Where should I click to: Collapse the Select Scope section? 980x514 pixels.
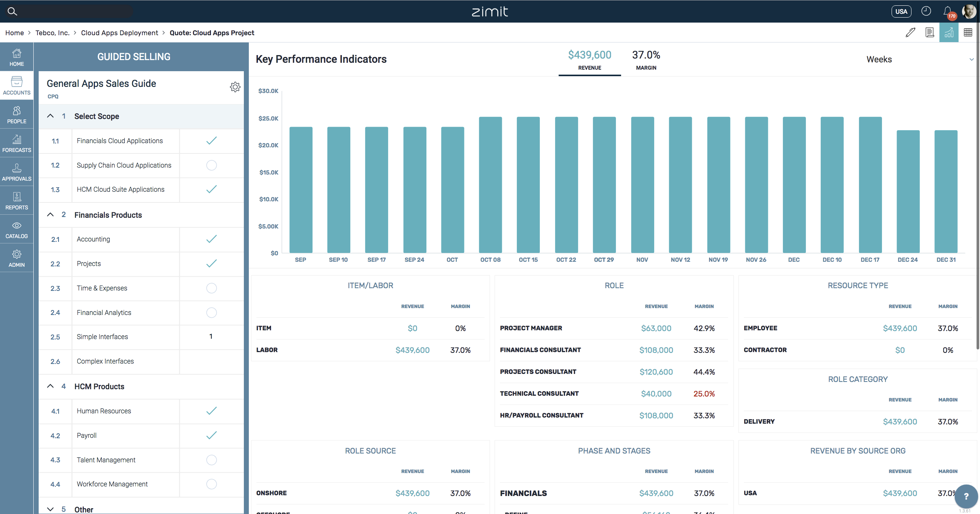[x=50, y=116]
